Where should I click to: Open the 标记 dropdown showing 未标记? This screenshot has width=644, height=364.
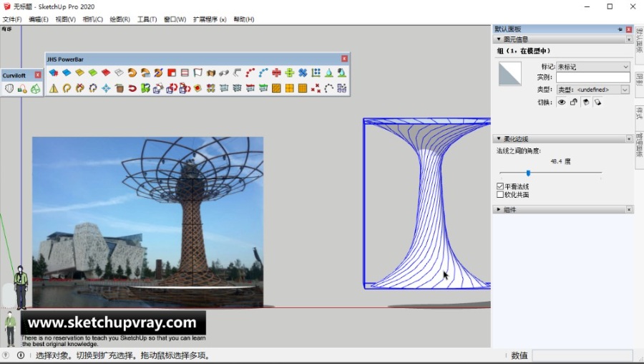(x=592, y=67)
